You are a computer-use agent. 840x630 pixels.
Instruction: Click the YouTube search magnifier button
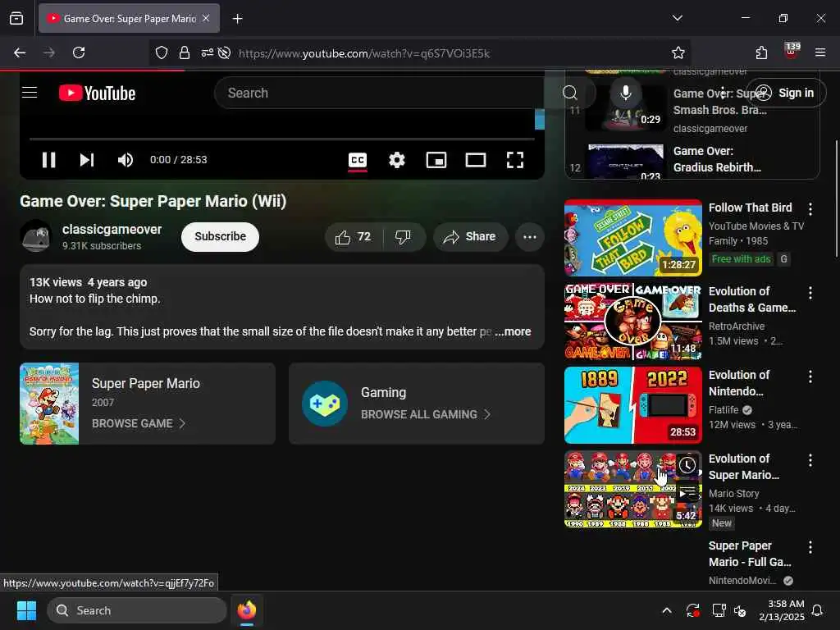pyautogui.click(x=570, y=93)
